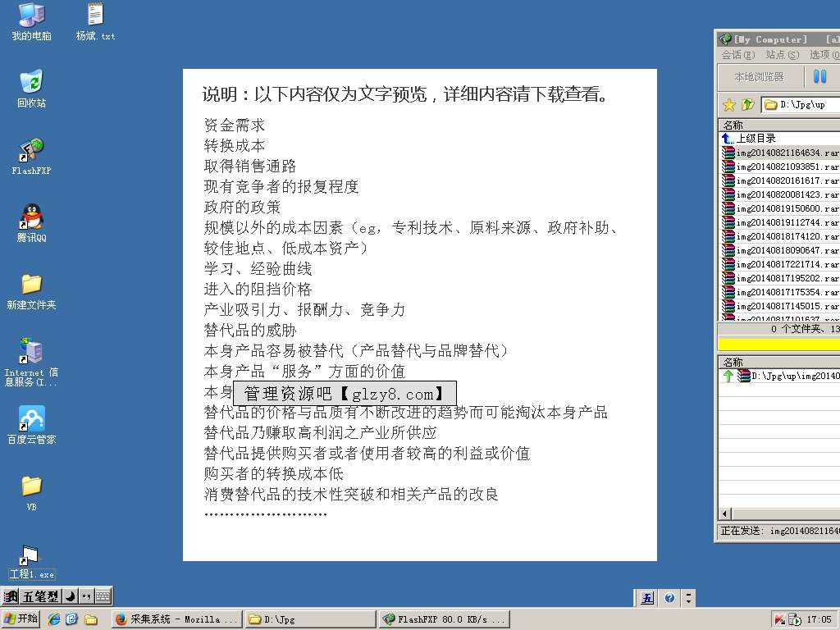The image size is (840, 630).
Task: Click the second browser icon in quick launch
Action: (x=72, y=619)
